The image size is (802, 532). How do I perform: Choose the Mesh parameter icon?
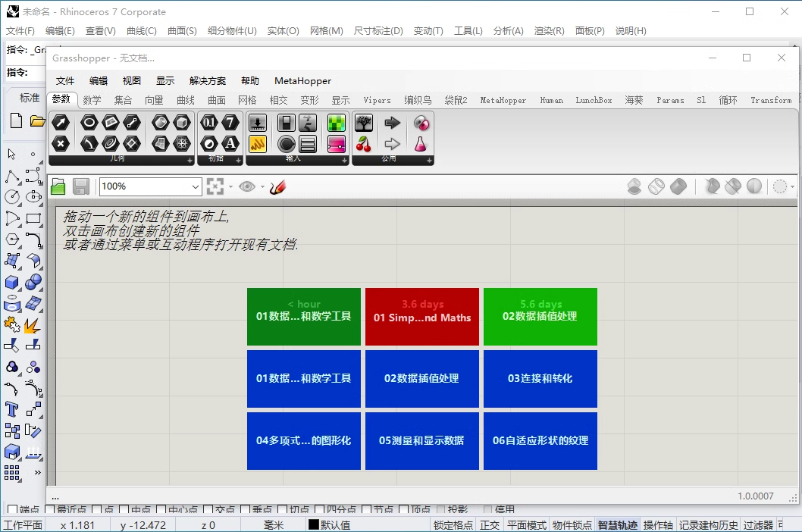(182, 144)
